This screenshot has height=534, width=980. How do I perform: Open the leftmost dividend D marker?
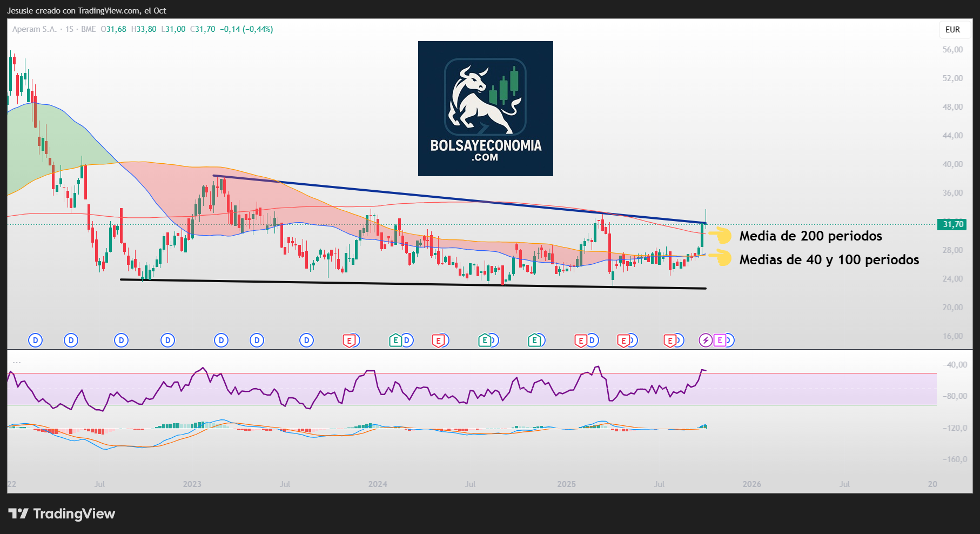(35, 340)
